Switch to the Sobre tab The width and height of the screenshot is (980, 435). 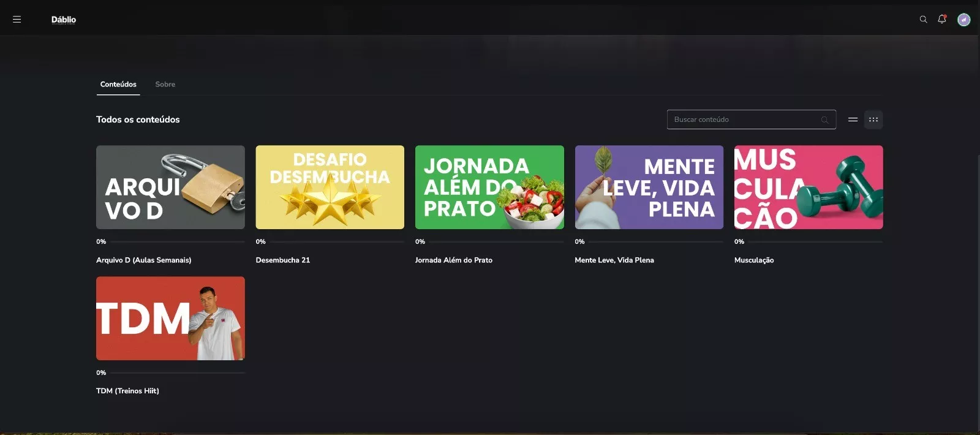coord(165,85)
